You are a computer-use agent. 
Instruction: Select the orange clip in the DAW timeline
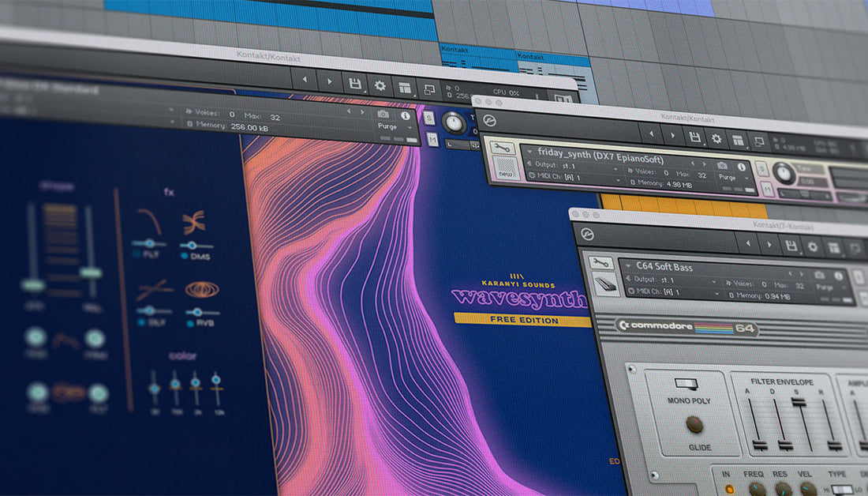(684, 205)
